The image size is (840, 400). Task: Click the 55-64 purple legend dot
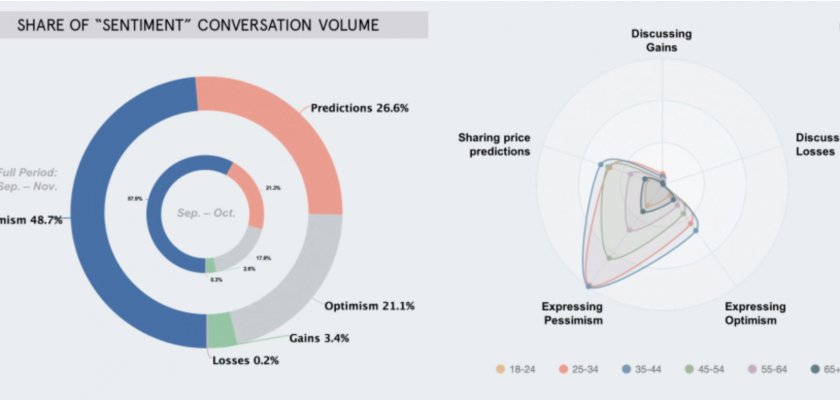click(x=753, y=369)
